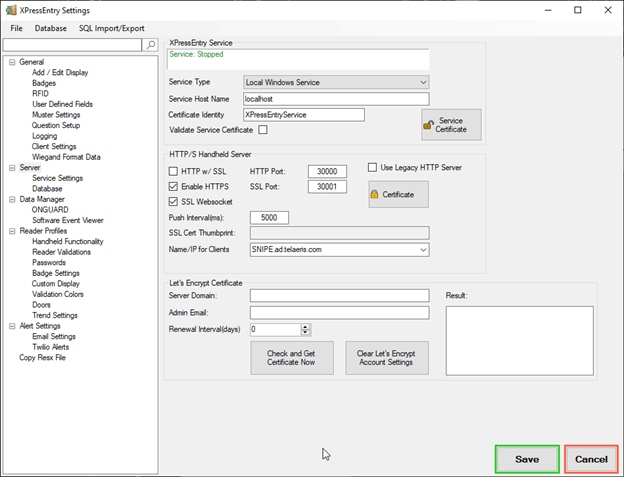Click the Save button

[x=527, y=459]
